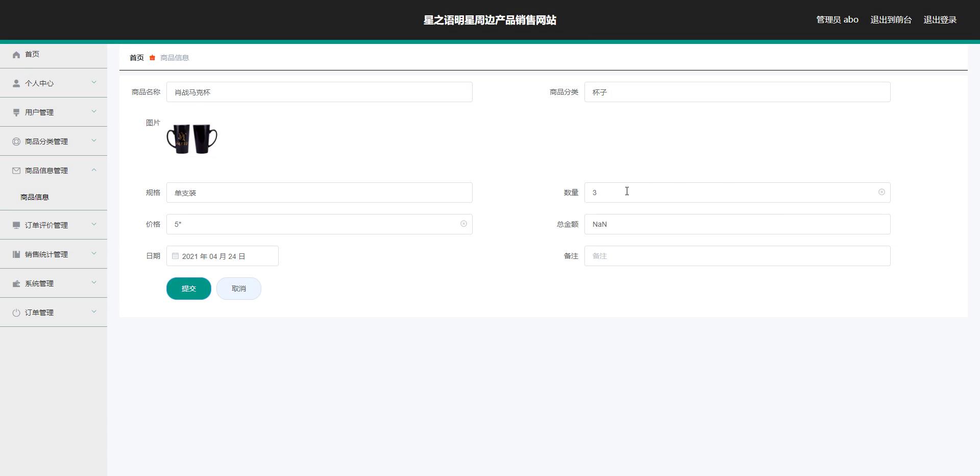Expand the 系统管理 chevron
The height and width of the screenshot is (476, 980).
(94, 282)
